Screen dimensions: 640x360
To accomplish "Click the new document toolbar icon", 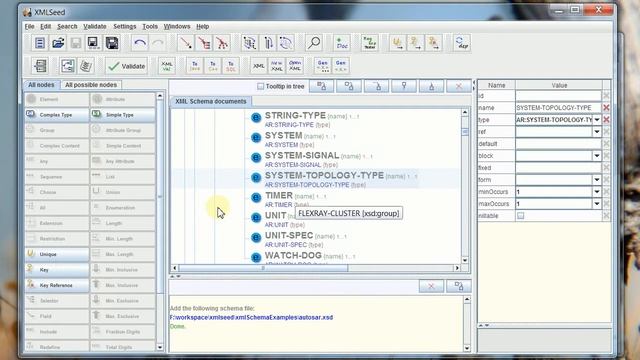I will [x=40, y=43].
